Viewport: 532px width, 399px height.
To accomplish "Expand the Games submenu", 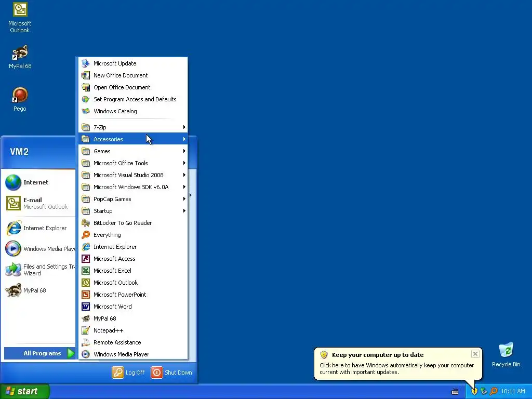I will point(132,151).
